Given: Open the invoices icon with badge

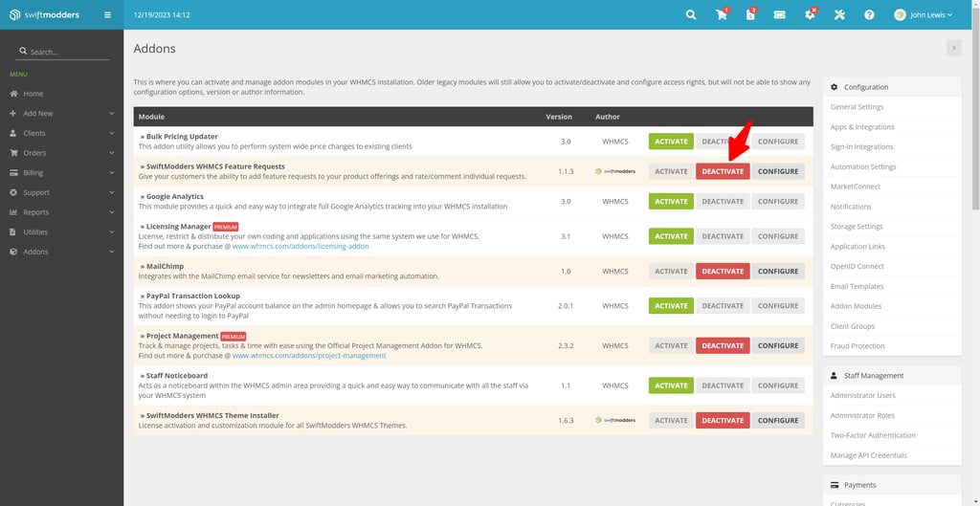Looking at the screenshot, I should tap(750, 15).
